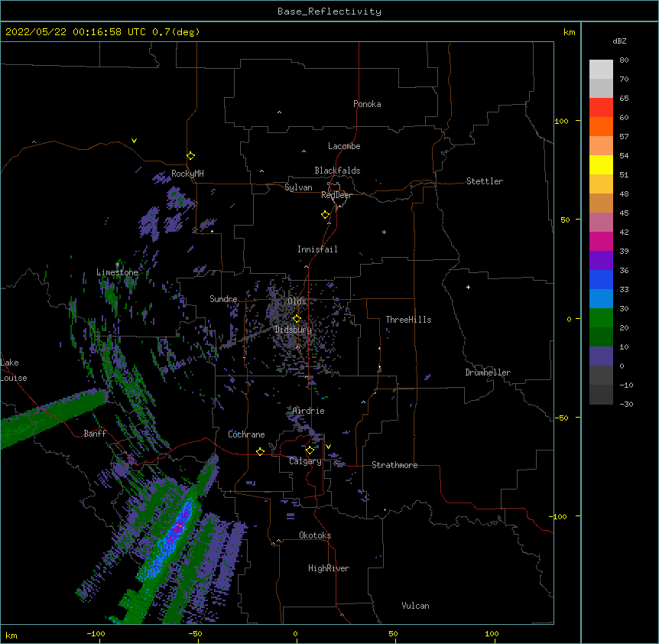Screen dimensions: 659x644
Task: Select the bright green 20-30 dBZ legend swatch
Action: [x=601, y=318]
